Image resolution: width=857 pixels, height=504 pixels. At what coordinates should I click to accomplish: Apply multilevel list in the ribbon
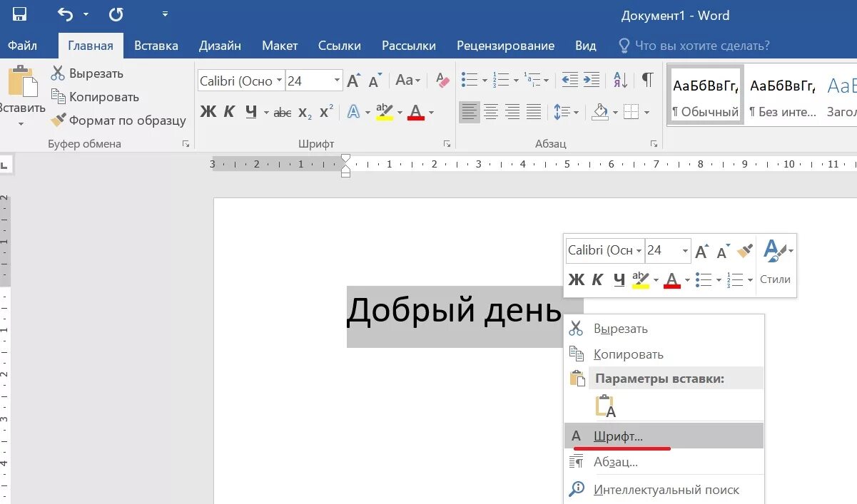click(x=532, y=79)
